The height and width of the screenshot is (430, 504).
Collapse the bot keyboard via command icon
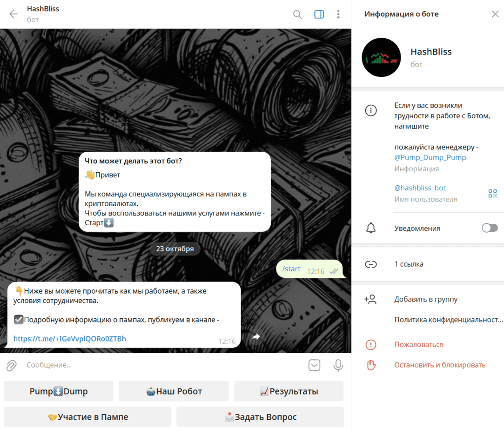pyautogui.click(x=314, y=365)
